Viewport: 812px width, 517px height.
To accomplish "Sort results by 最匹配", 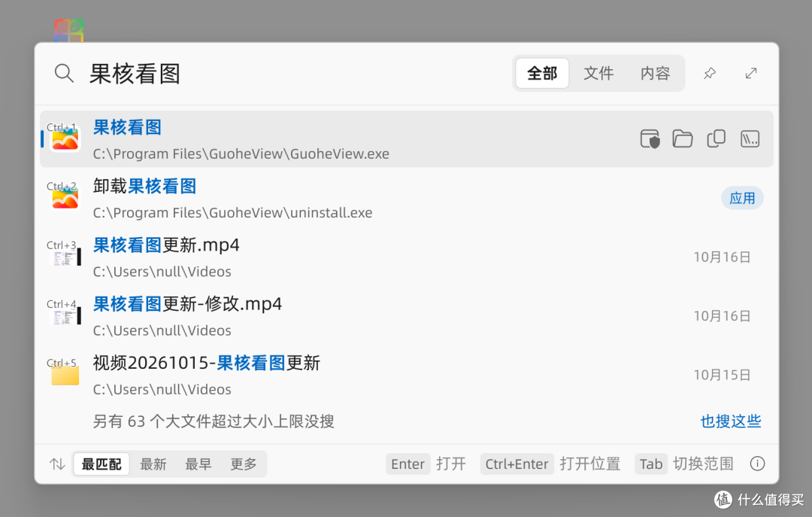I will (101, 464).
